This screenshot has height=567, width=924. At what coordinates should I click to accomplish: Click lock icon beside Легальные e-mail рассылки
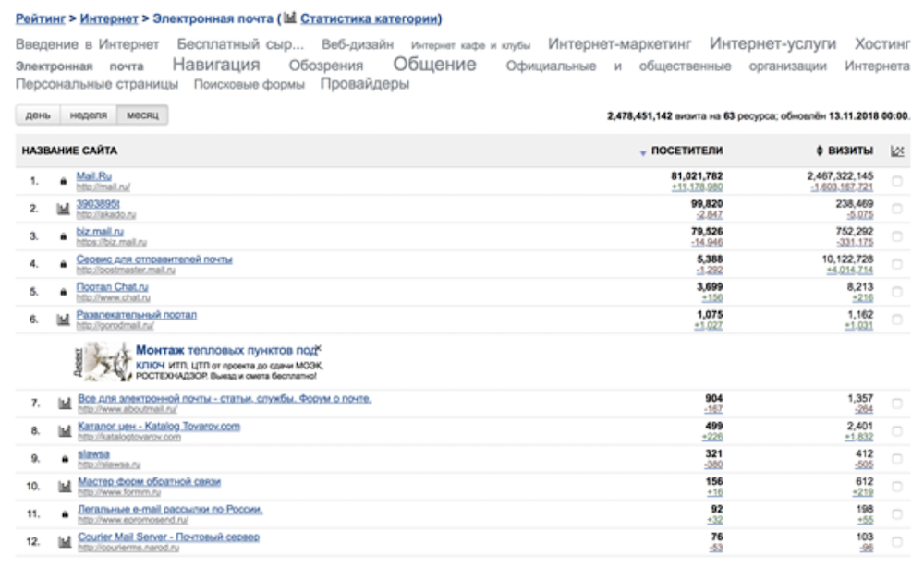click(65, 514)
